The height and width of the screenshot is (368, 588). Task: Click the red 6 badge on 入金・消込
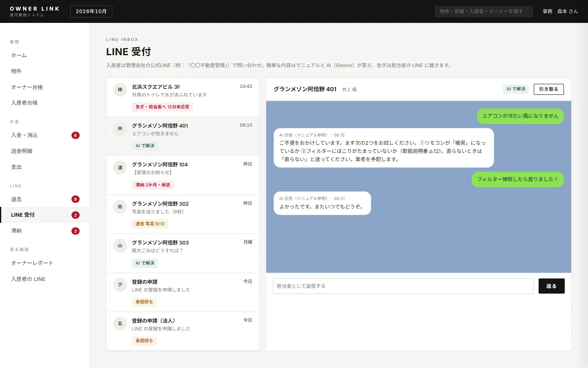click(76, 135)
